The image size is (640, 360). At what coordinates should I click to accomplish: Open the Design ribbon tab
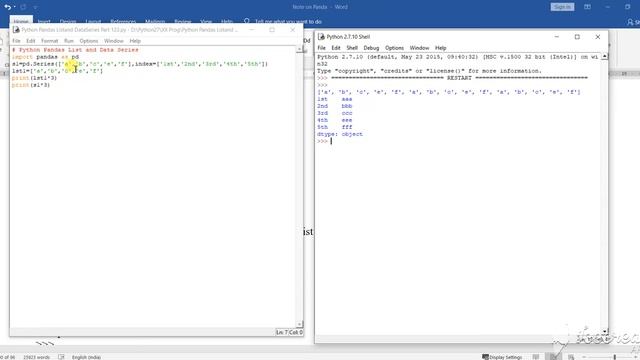(x=68, y=22)
